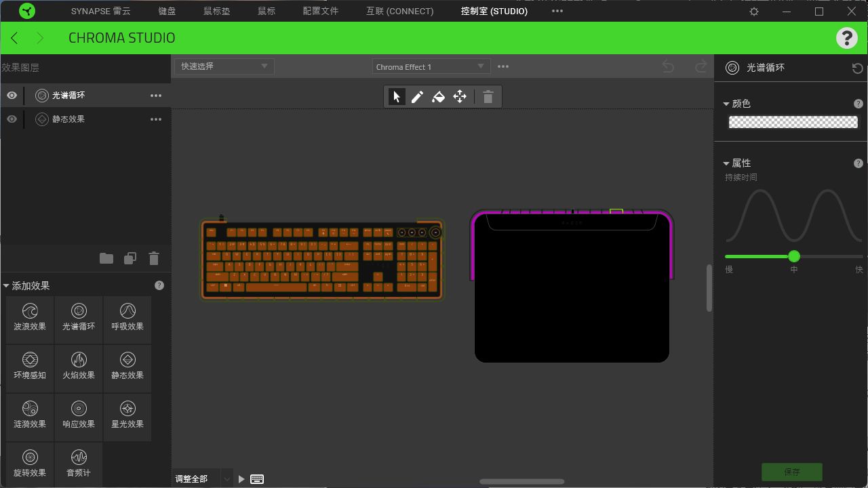Open help for 添加效果 section

pos(159,285)
